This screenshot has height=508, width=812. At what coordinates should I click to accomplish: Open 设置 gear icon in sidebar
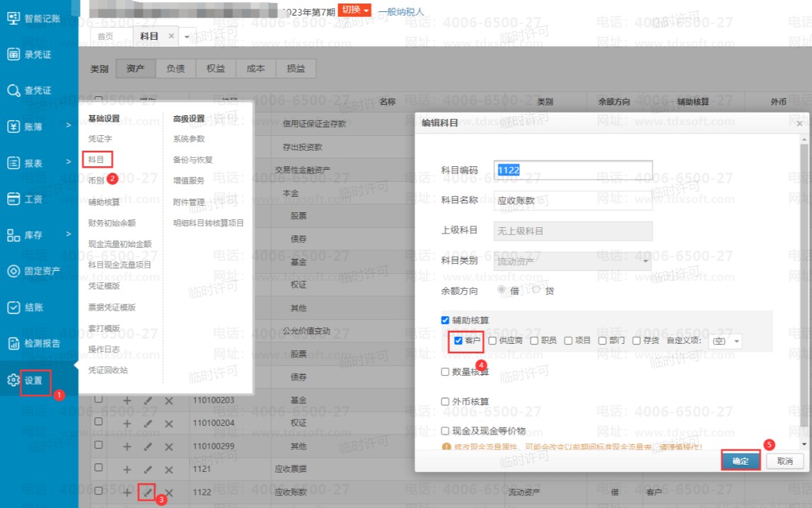(13, 381)
